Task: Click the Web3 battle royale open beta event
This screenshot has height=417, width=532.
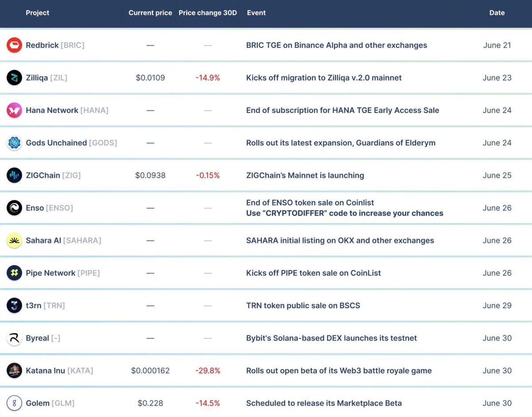Action: pos(339,371)
